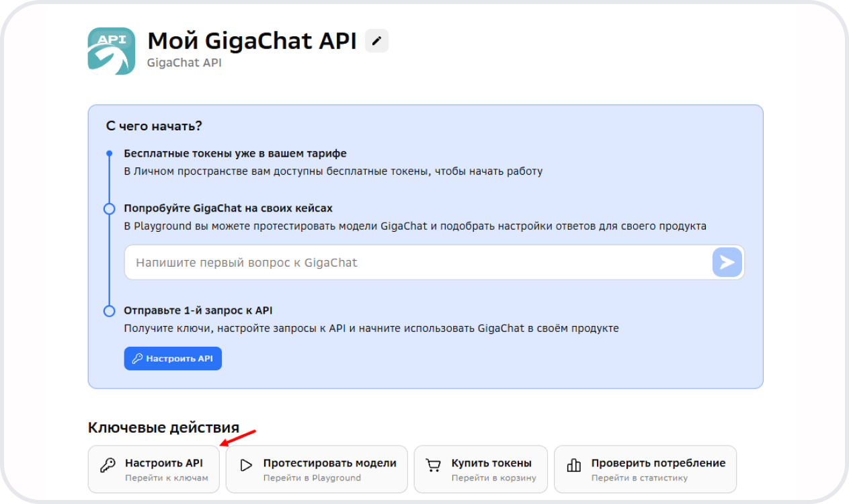Select the Бесплатные токены step marker dot
The height and width of the screenshot is (504, 849).
click(x=109, y=154)
